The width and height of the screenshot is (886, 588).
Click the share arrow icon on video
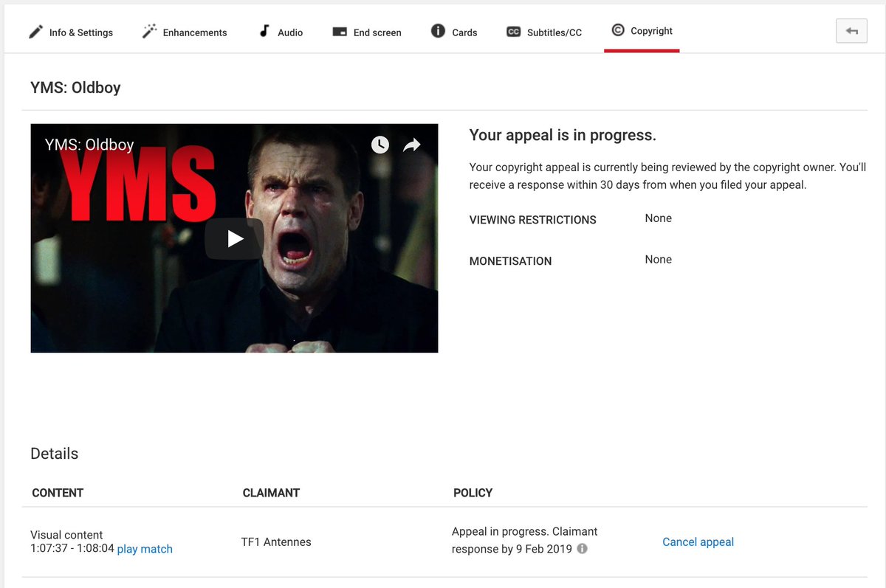coord(411,145)
